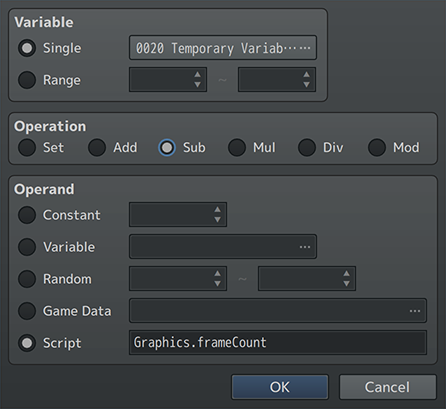Decrease the Range end value

pos(306,84)
